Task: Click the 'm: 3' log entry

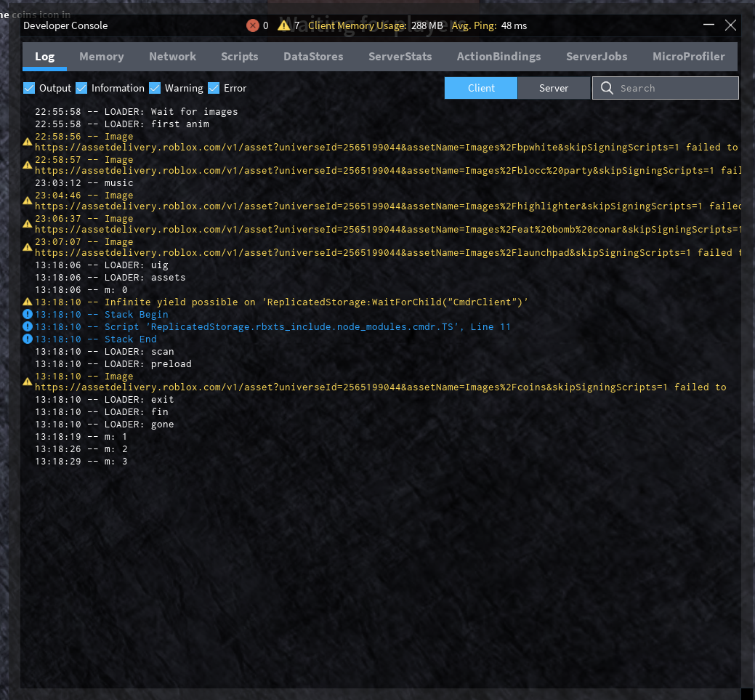Action: coord(81,461)
